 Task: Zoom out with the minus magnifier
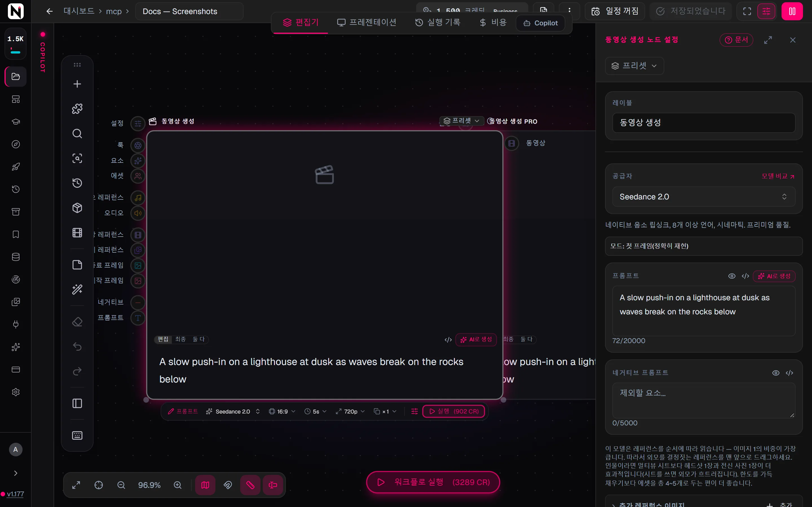click(121, 485)
